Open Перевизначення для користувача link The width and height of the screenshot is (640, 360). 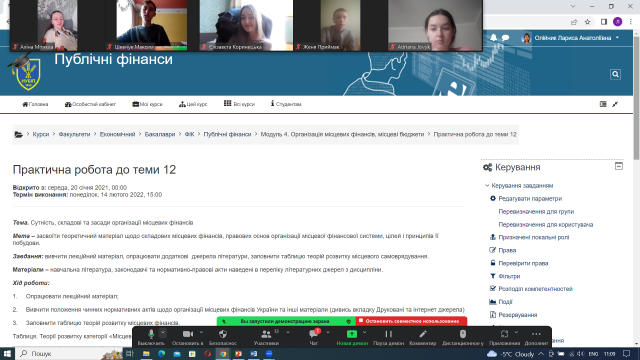coord(546,224)
